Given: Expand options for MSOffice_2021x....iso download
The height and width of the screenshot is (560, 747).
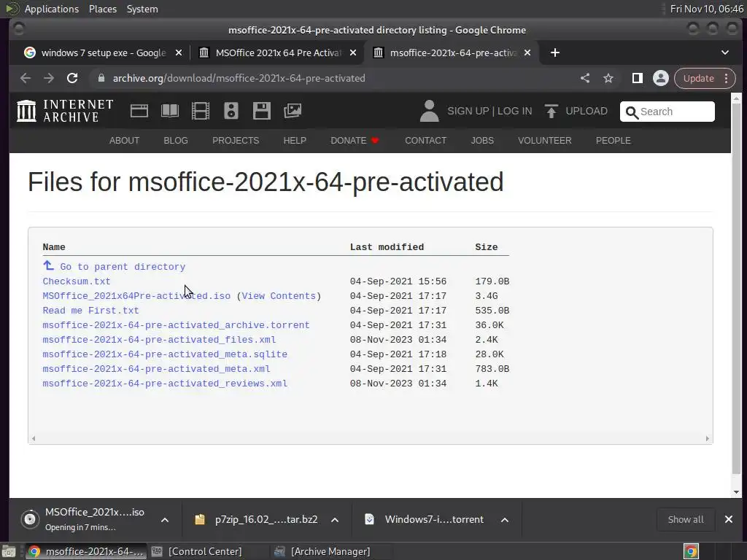Looking at the screenshot, I should (165, 520).
